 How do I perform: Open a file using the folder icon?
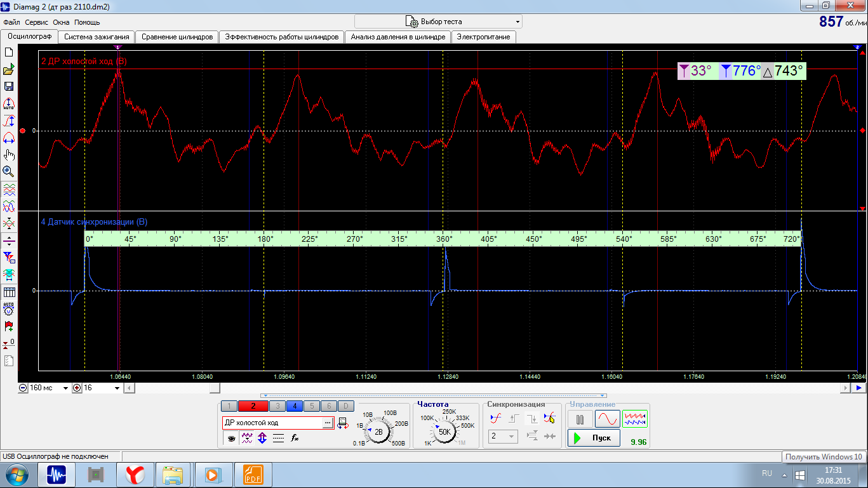point(9,69)
